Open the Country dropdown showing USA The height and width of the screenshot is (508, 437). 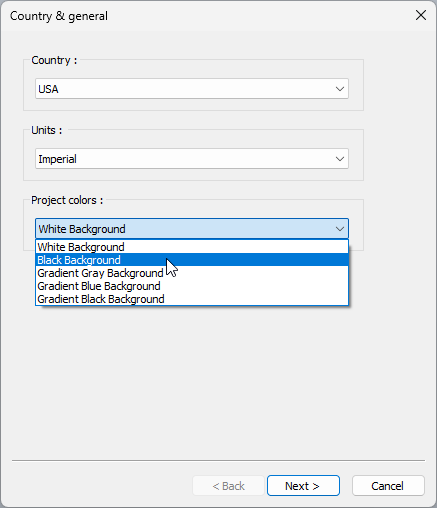click(x=192, y=89)
